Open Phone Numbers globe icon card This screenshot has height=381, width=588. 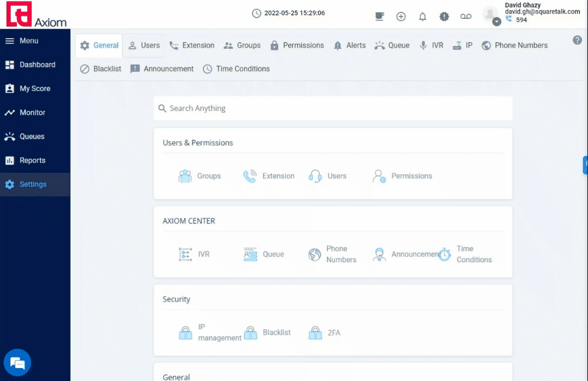pyautogui.click(x=315, y=254)
